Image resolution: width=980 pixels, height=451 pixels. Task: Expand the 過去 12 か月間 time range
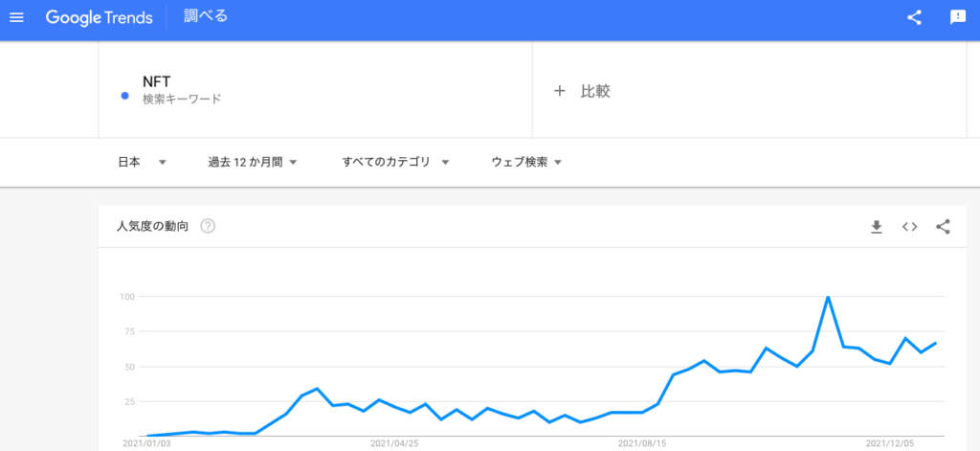253,163
